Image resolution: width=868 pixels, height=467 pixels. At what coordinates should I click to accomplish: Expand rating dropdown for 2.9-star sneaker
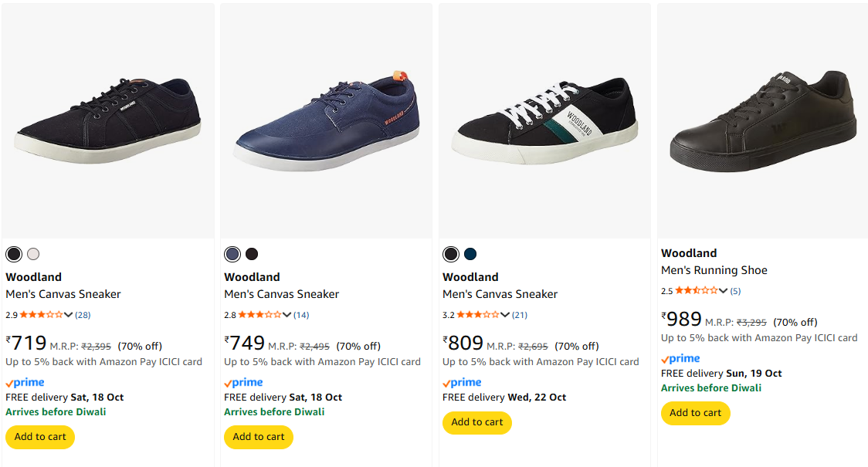[69, 315]
